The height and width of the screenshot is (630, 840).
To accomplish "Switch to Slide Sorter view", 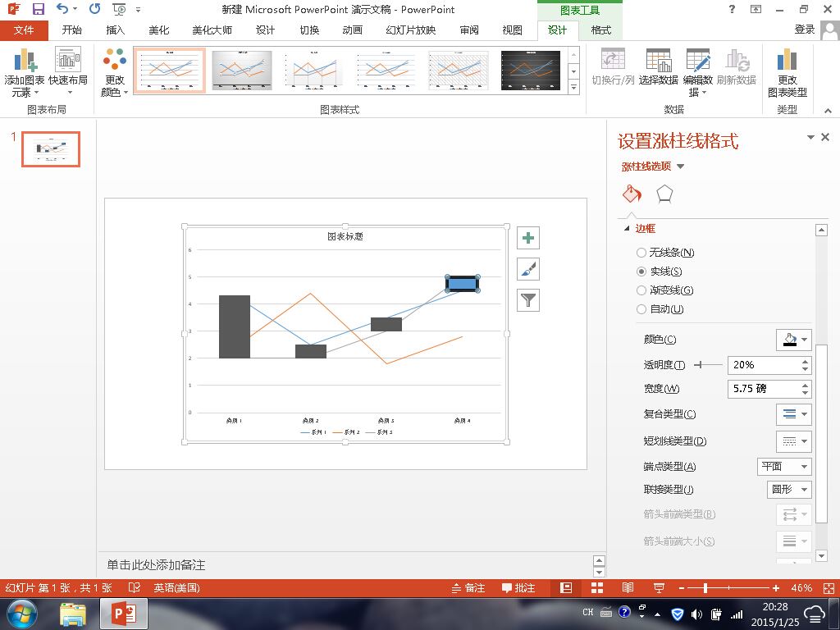I will [597, 587].
